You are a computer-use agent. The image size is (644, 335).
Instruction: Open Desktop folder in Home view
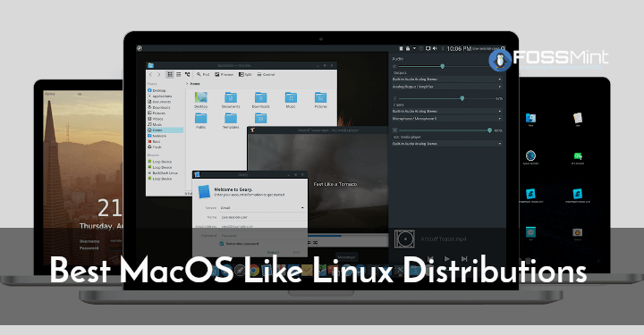pos(201,100)
